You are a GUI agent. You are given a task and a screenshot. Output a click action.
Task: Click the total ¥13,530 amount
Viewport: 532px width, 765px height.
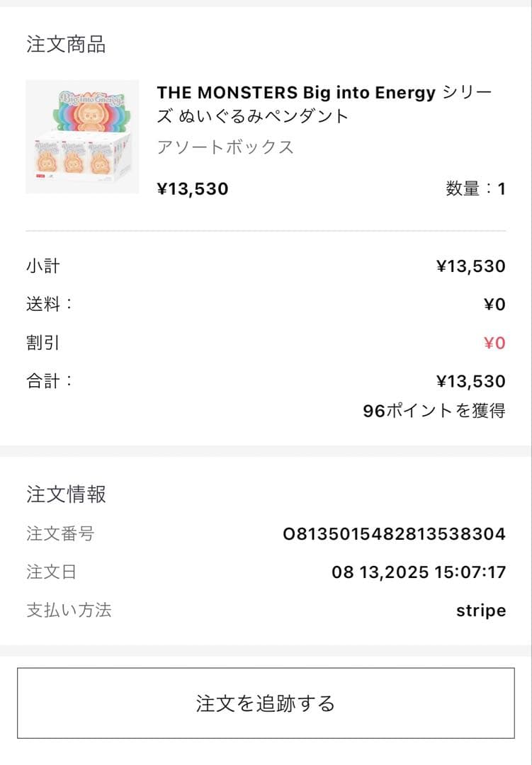point(471,381)
